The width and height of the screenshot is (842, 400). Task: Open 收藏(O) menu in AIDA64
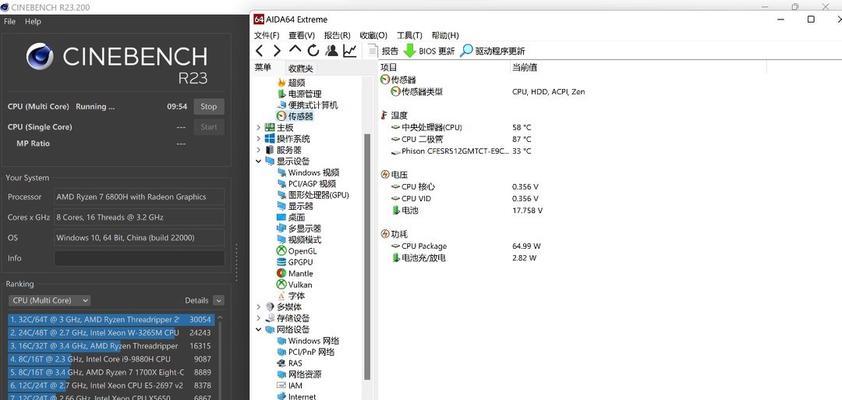point(373,35)
